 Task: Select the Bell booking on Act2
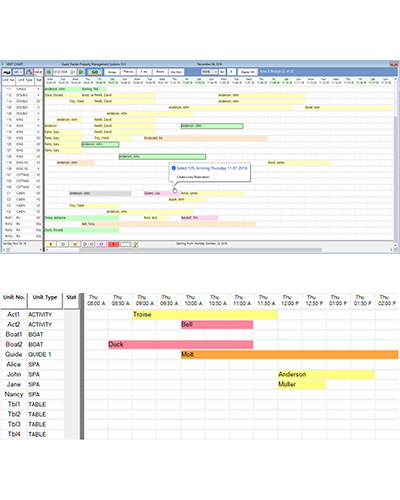click(217, 324)
